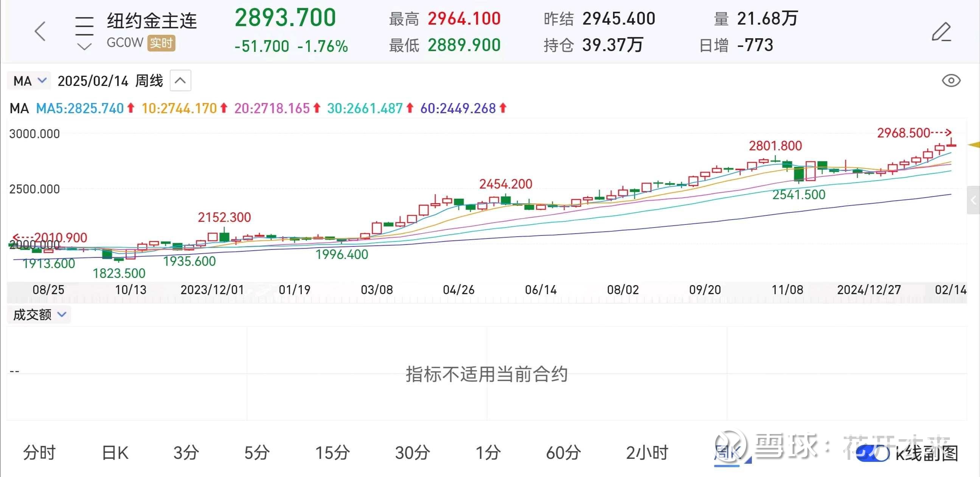This screenshot has height=477, width=980.
Task: Switch to the 分时 tab
Action: tap(39, 453)
